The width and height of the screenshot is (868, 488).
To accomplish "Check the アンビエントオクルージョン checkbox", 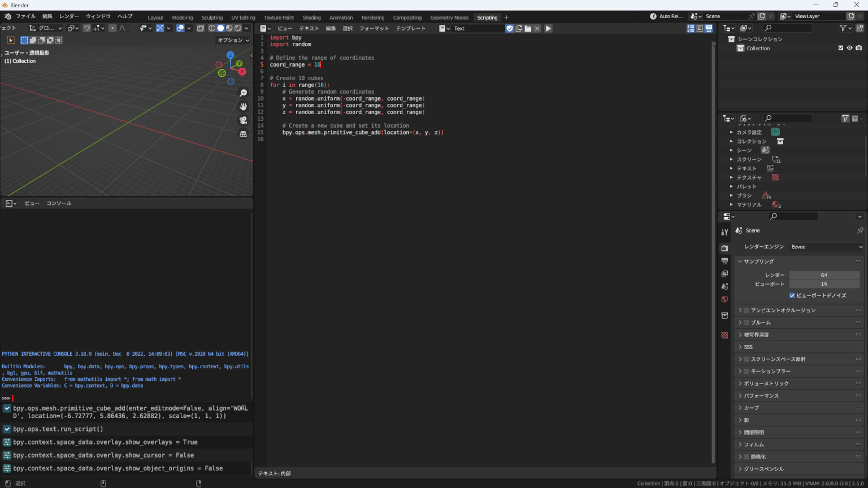I will 746,310.
